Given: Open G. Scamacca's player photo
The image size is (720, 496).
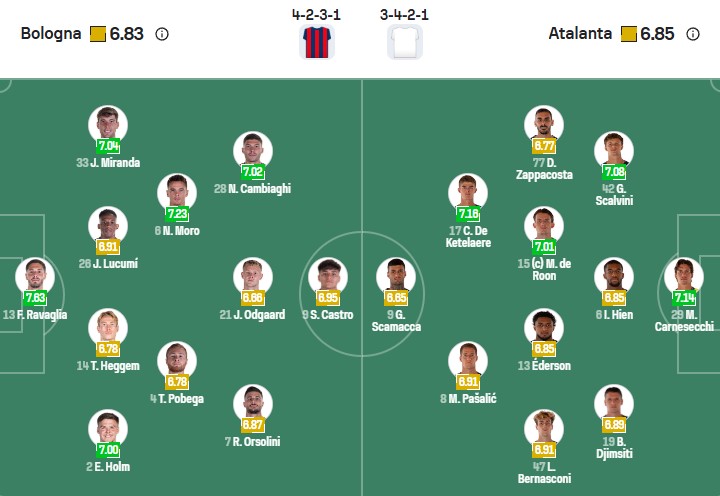Looking at the screenshot, I should pos(395,277).
